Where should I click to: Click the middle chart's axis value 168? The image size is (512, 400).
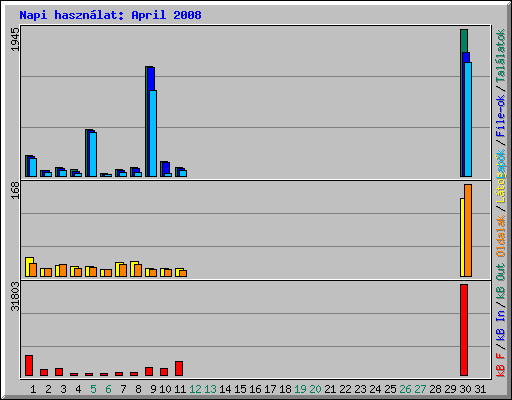point(15,190)
